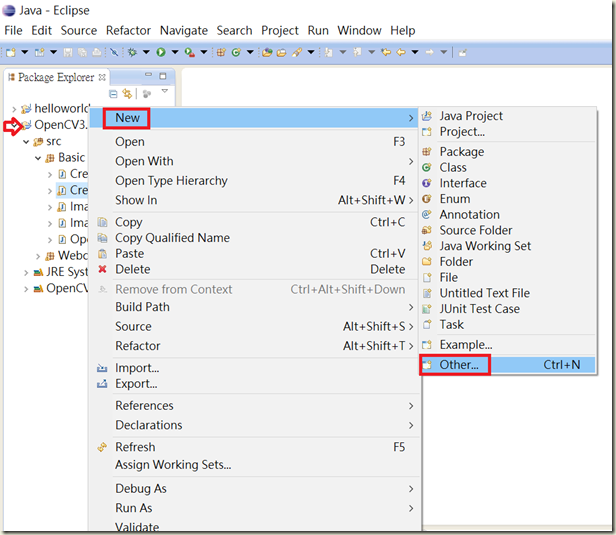Screen dimensions: 616x535
Task: Click the green bug Debug icon
Action: 132,52
